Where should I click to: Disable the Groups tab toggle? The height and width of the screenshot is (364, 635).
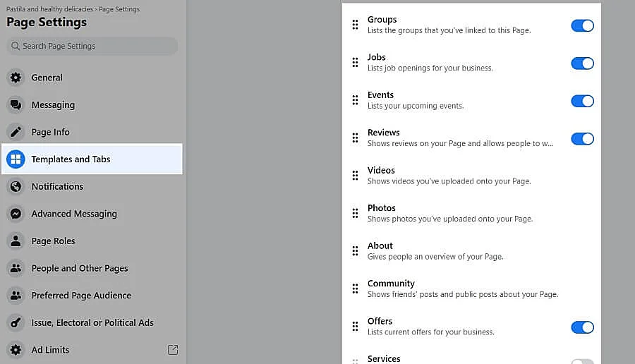coord(582,26)
